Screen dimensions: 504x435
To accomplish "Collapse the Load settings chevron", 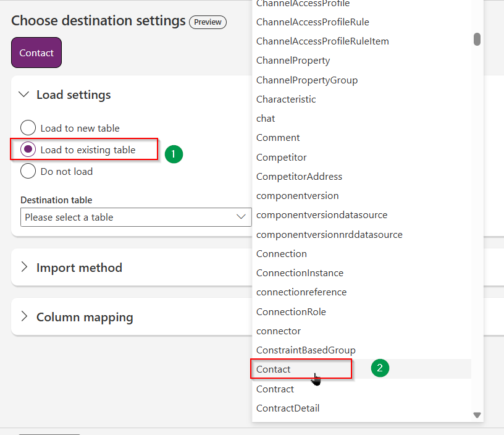I will coord(24,95).
